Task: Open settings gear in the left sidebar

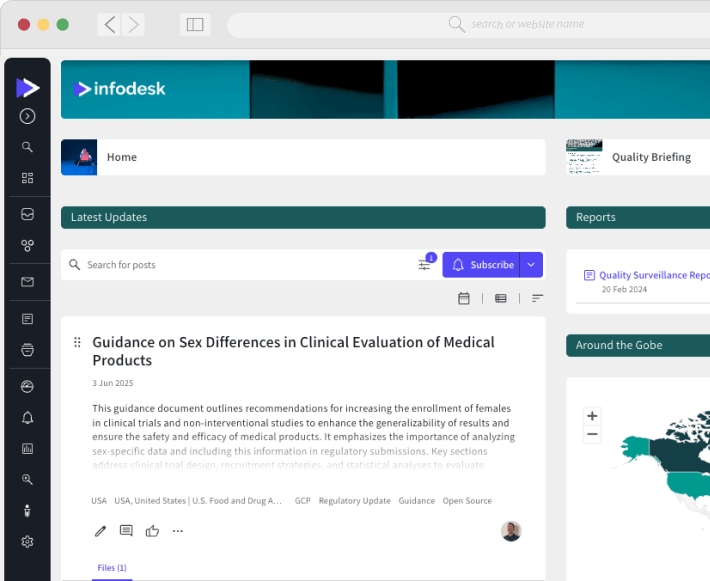Action: click(27, 542)
